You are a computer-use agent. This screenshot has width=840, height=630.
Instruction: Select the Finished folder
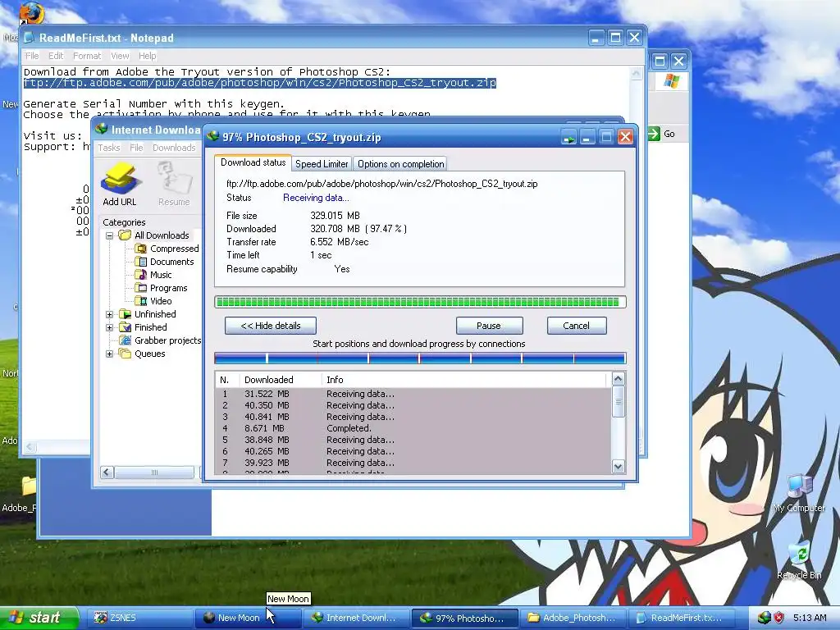pos(143,327)
